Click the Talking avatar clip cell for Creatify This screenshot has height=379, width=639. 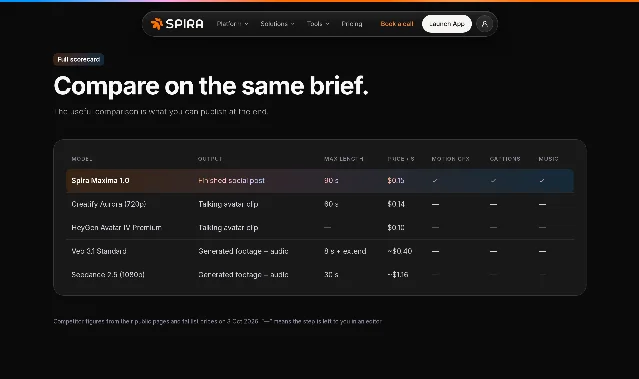click(228, 204)
